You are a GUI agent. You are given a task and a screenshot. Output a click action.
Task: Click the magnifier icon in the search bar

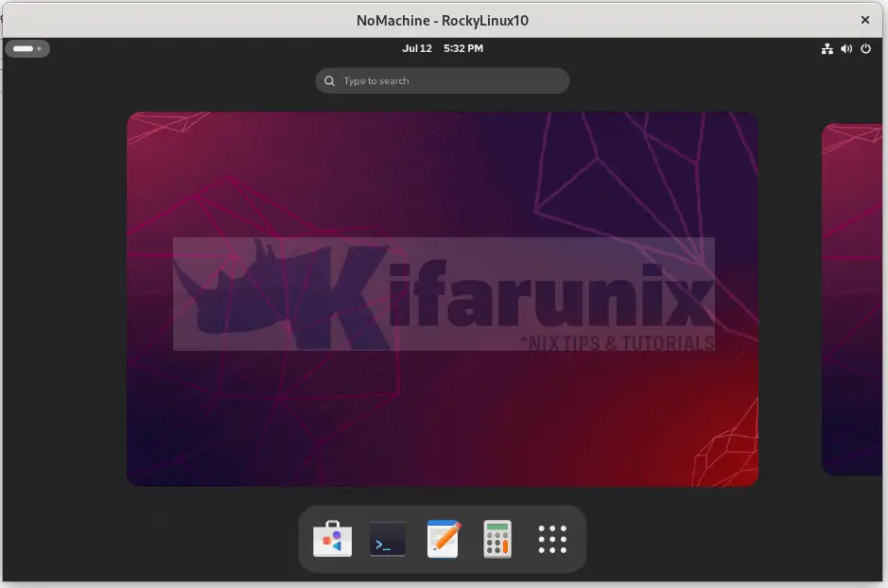tap(330, 81)
